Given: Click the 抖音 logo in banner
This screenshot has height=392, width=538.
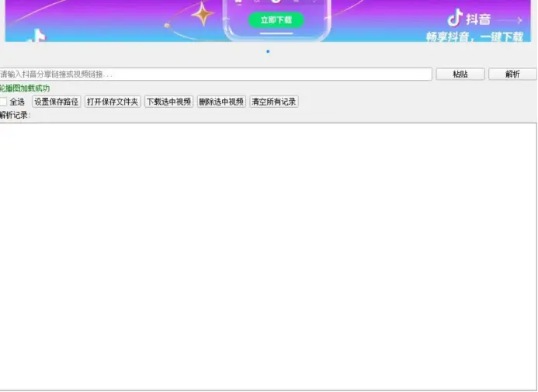Looking at the screenshot, I should 469,18.
